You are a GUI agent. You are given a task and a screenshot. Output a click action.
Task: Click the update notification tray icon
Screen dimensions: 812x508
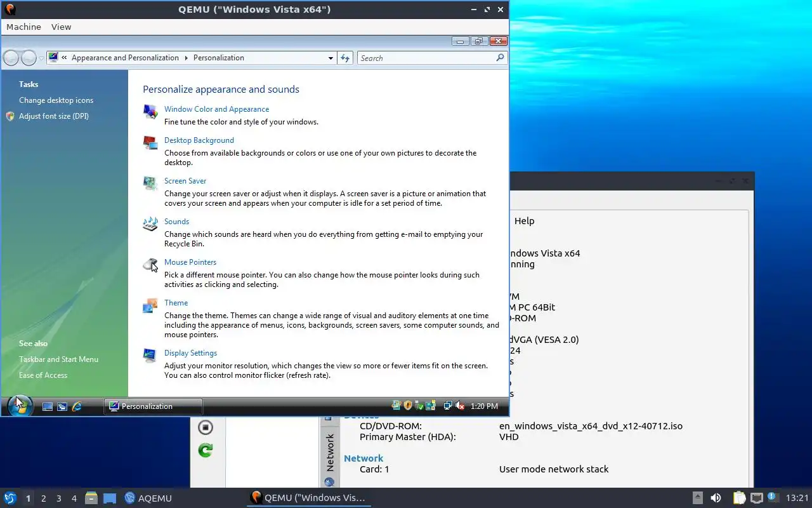click(x=772, y=497)
